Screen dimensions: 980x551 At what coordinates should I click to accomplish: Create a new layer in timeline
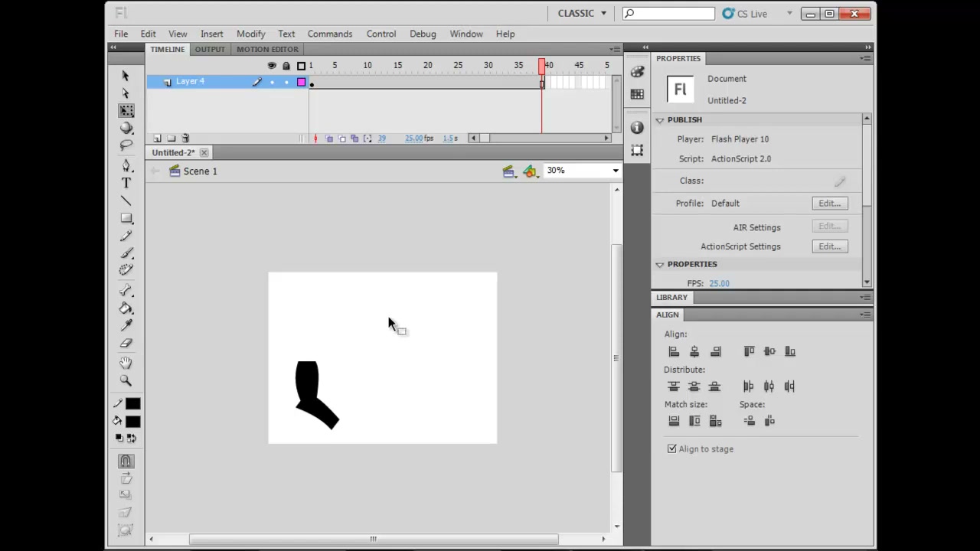pos(157,139)
